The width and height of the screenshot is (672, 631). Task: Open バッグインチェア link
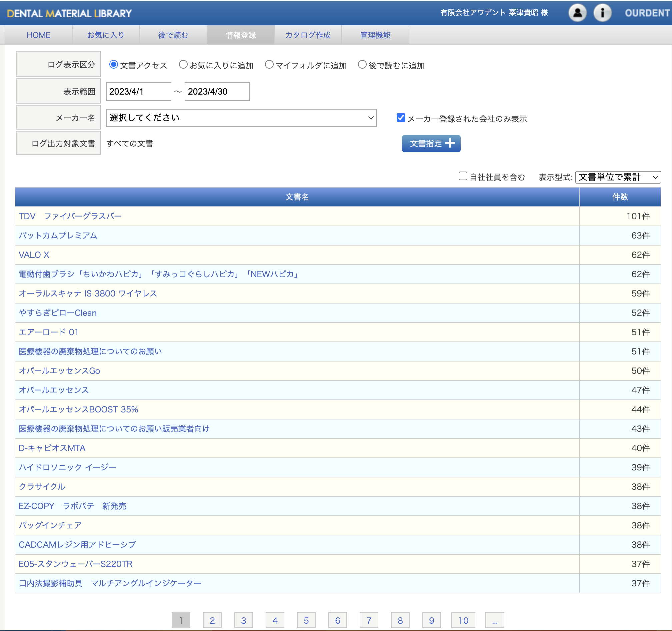pyautogui.click(x=50, y=525)
